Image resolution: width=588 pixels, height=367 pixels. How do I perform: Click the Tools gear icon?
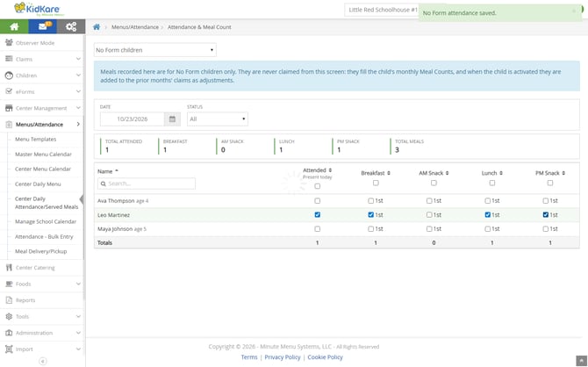tap(9, 317)
